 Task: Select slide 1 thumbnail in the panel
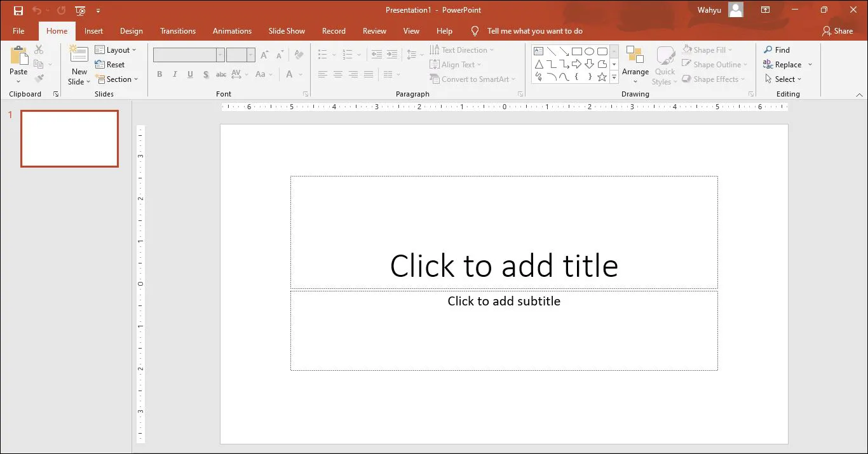tap(69, 138)
